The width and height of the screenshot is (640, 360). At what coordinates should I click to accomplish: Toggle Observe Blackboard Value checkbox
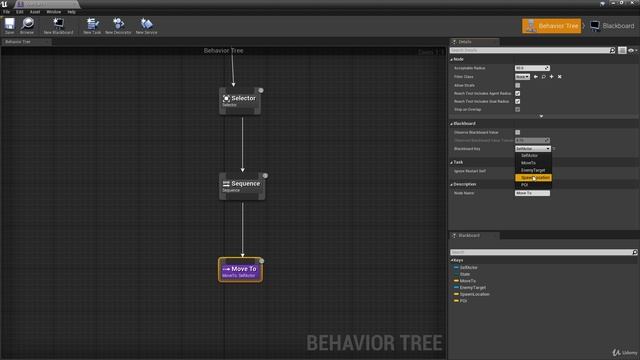point(518,132)
